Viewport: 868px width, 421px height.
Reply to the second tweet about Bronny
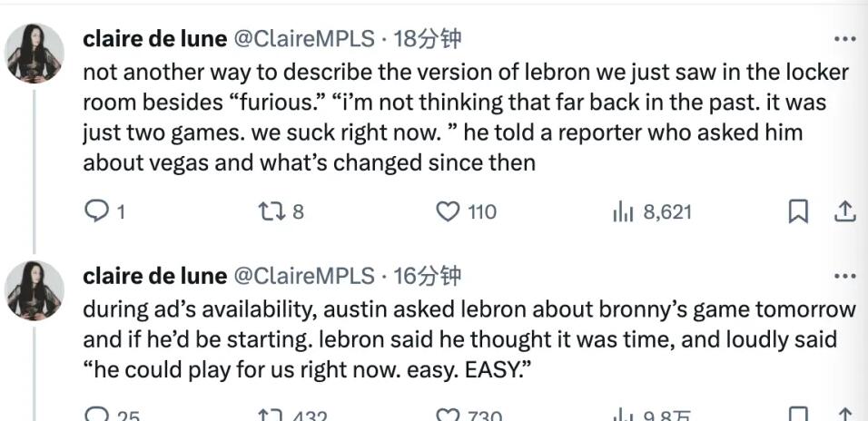(97, 415)
